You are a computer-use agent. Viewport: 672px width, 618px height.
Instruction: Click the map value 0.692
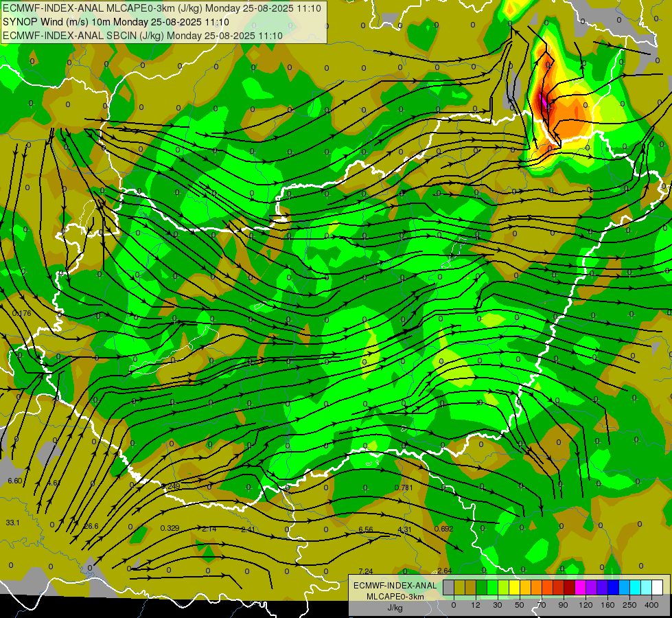(x=443, y=528)
